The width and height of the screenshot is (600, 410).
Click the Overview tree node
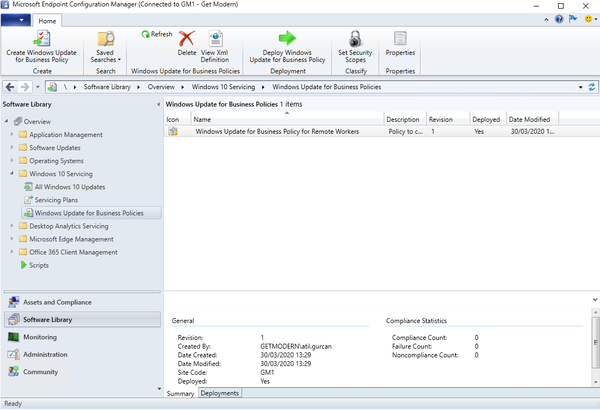(33, 121)
